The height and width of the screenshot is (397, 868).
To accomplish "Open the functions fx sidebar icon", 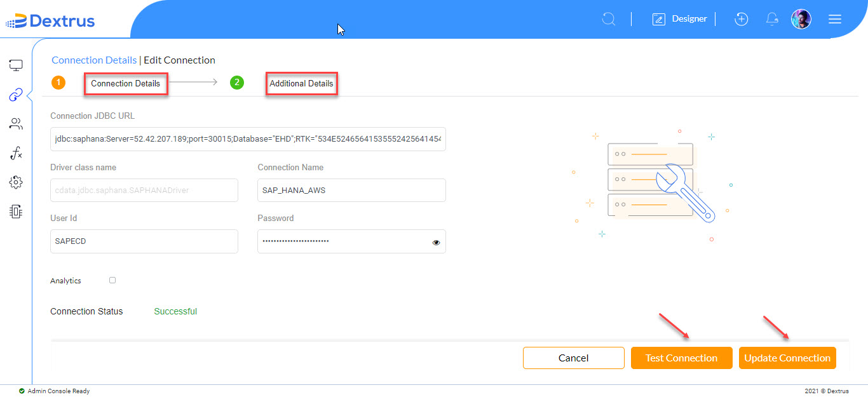I will click(x=16, y=153).
